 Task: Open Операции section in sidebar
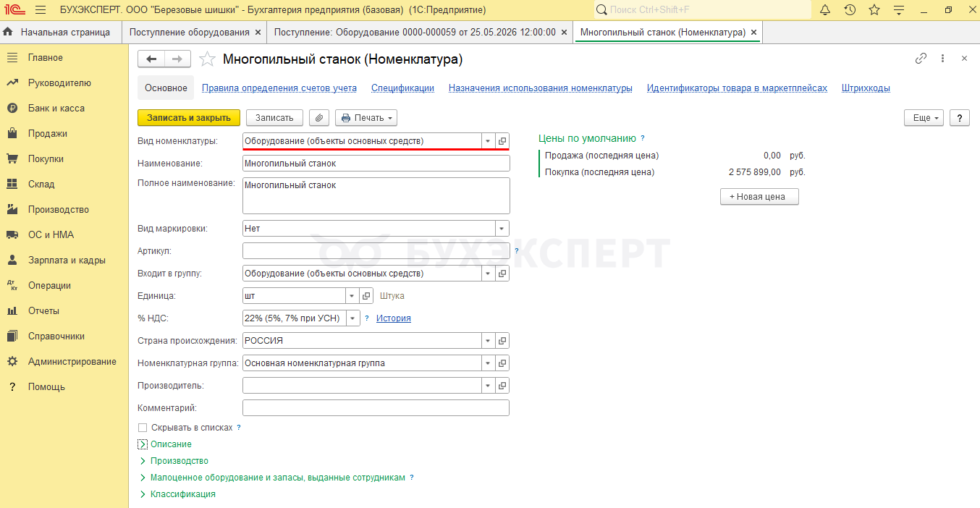click(49, 286)
